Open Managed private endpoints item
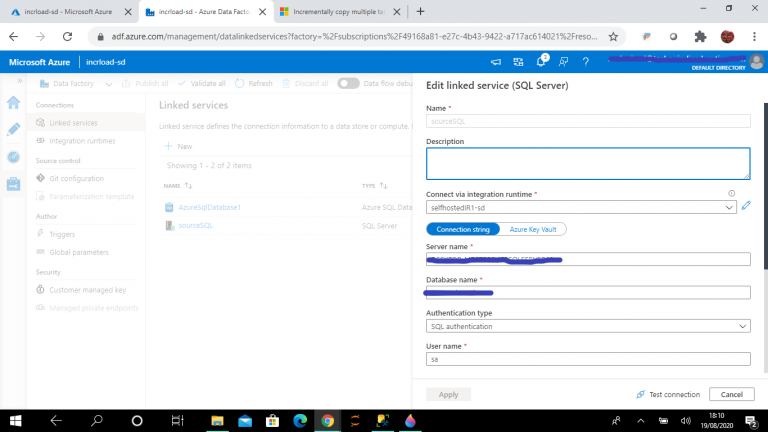Viewport: 768px width, 432px height. [x=94, y=308]
